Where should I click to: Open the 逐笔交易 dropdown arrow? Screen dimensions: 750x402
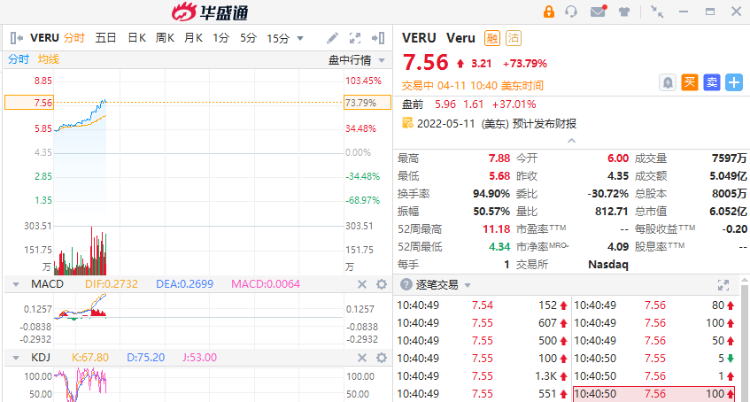467,286
